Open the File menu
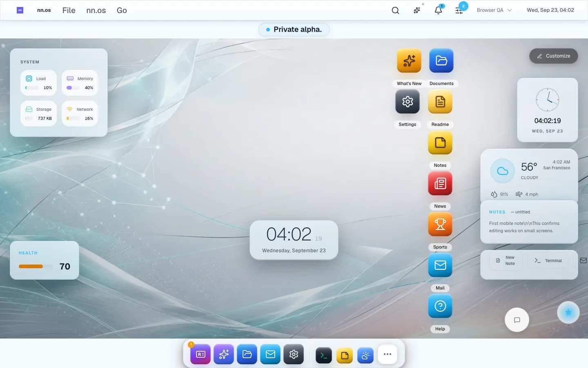This screenshot has height=368, width=588. [x=69, y=10]
